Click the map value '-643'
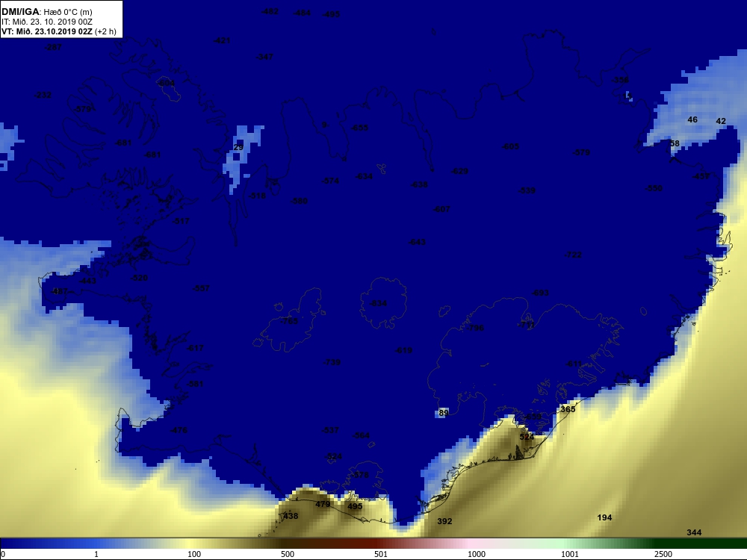747x560 pixels. pos(417,242)
